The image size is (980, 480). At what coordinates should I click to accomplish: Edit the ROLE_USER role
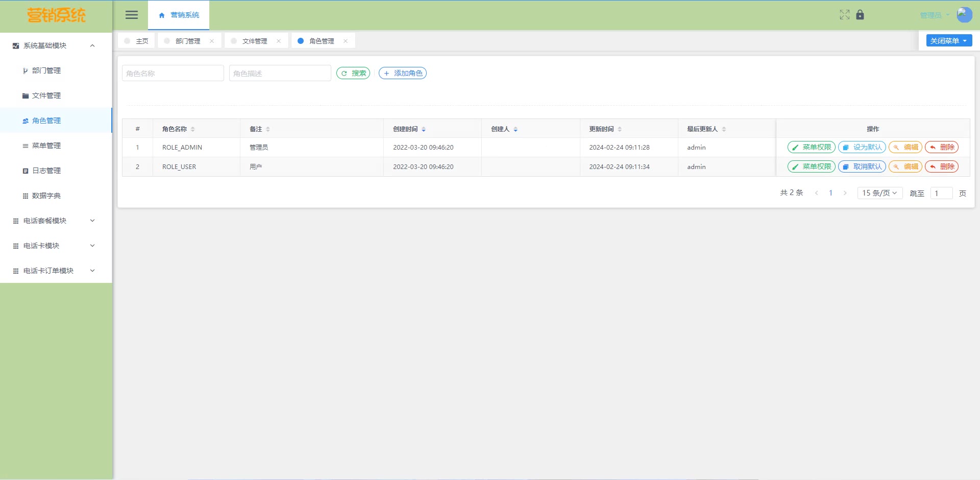pyautogui.click(x=905, y=166)
